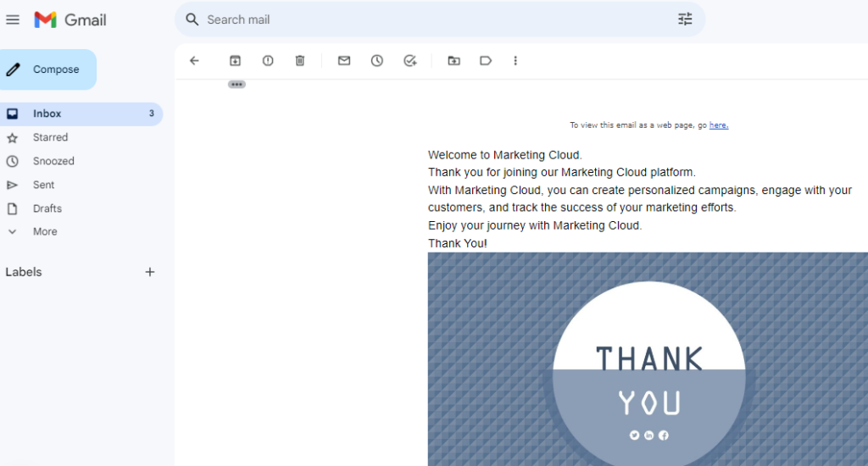Open the "here" web page link
868x466 pixels.
click(718, 125)
